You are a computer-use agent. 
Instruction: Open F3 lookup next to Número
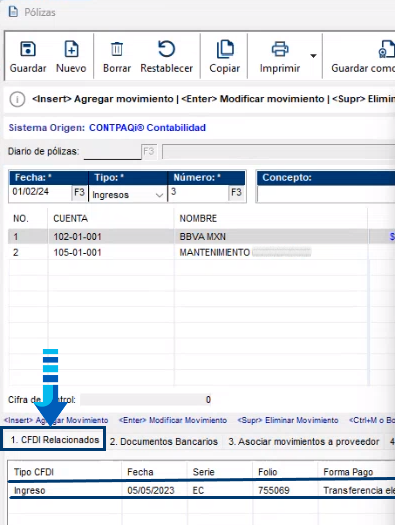click(236, 193)
